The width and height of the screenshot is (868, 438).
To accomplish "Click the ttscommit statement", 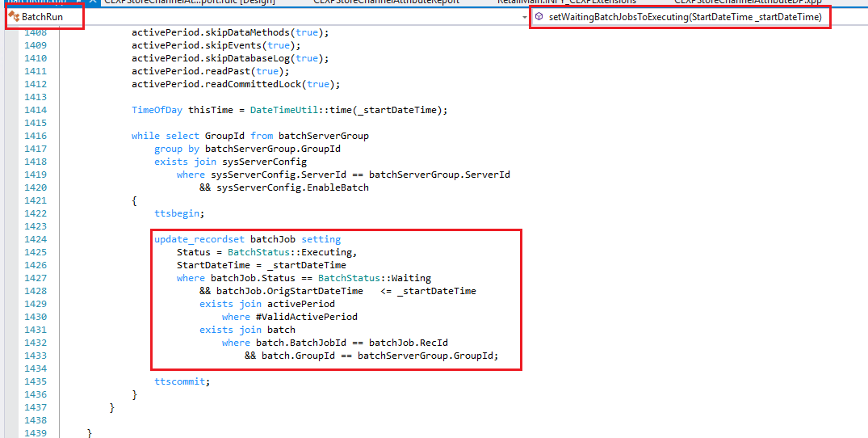I will point(182,381).
